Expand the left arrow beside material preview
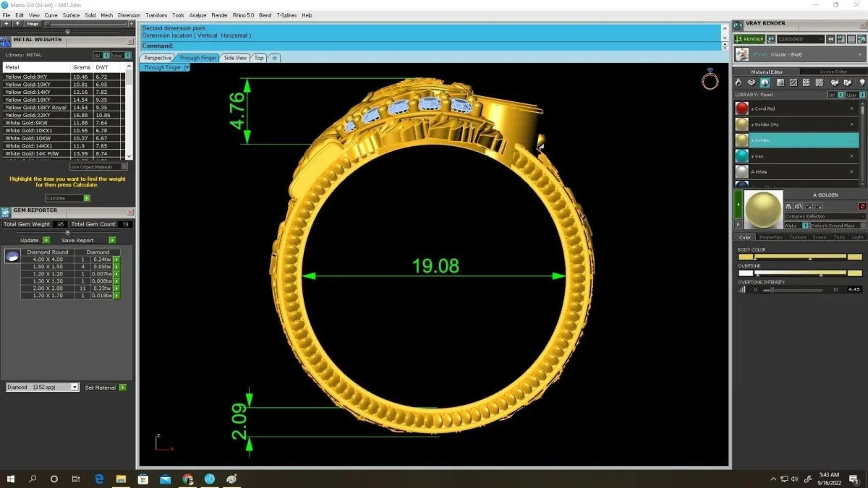868x488 pixels. (738, 205)
